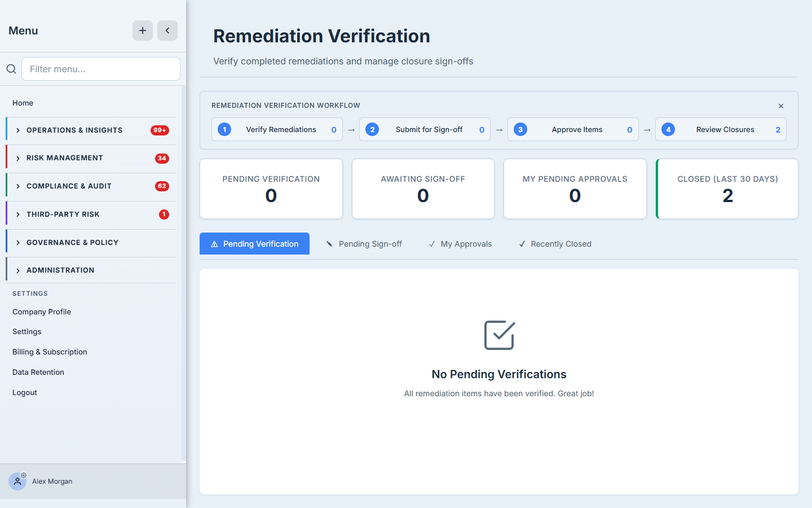
Task: Click the check icon on My Approvals tab
Action: pyautogui.click(x=432, y=244)
